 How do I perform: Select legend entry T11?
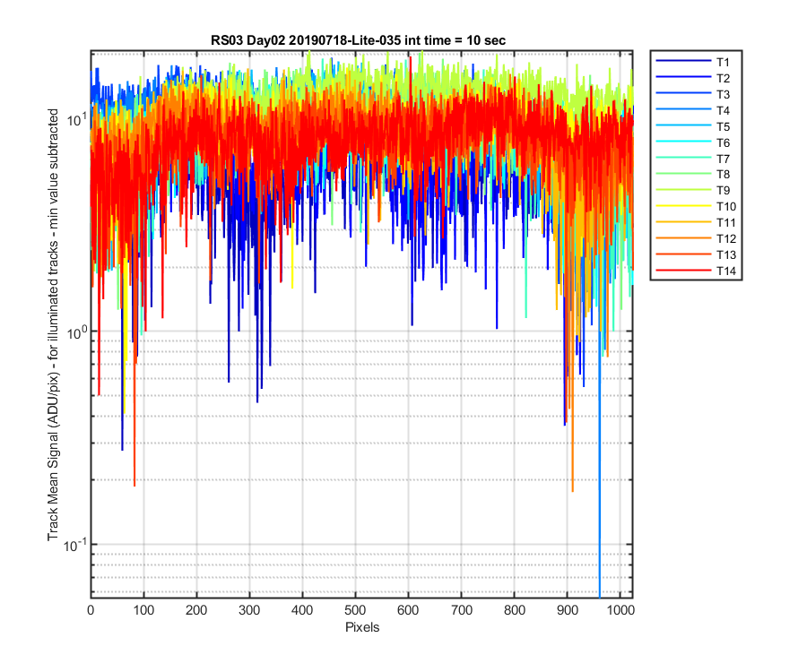[696, 222]
